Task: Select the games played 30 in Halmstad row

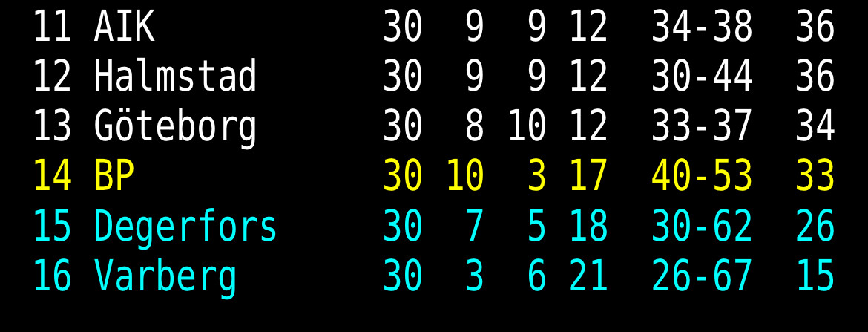Action: point(402,77)
